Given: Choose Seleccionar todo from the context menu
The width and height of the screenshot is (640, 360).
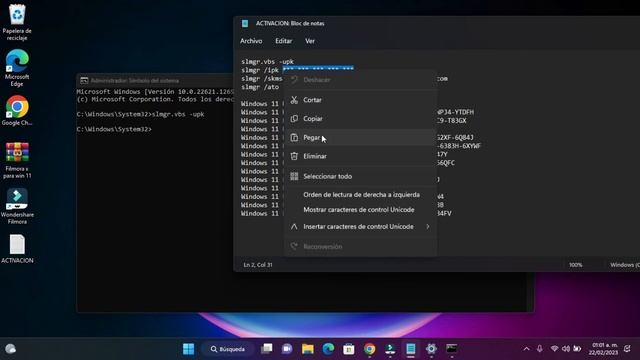Looking at the screenshot, I should pos(360,176).
